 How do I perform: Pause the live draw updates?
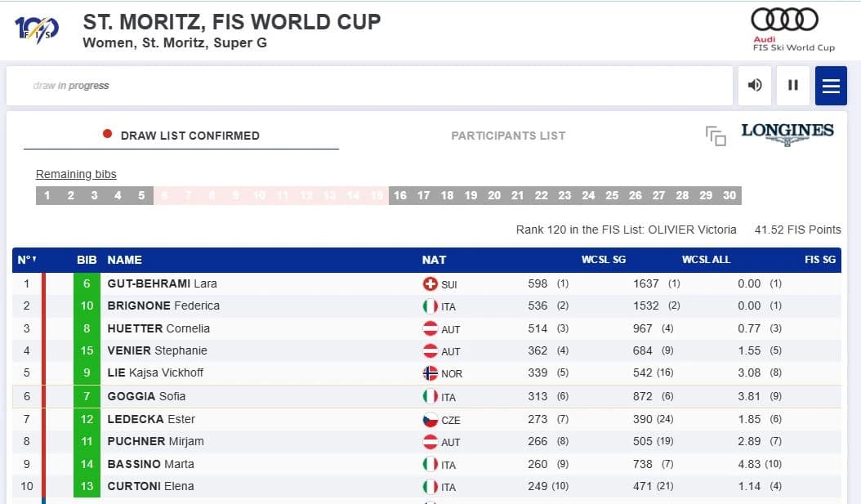(x=793, y=85)
